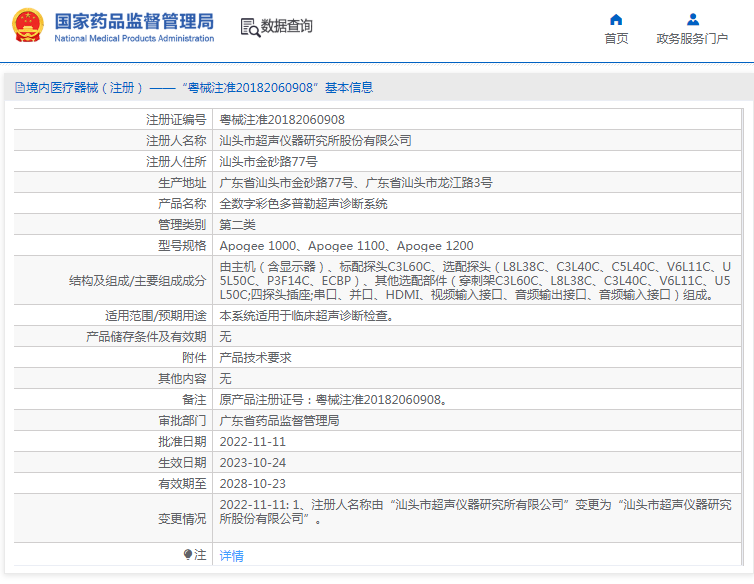754x584 pixels.
Task: Click the 结构及组成/主要组成成分 label
Action: click(x=138, y=280)
